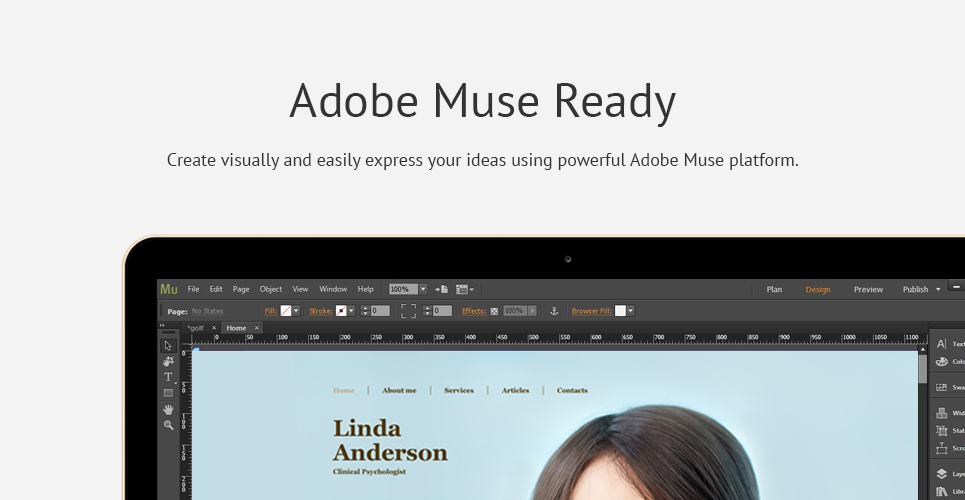Click the Contacts nav link
Screen dimensions: 965x500
point(572,390)
